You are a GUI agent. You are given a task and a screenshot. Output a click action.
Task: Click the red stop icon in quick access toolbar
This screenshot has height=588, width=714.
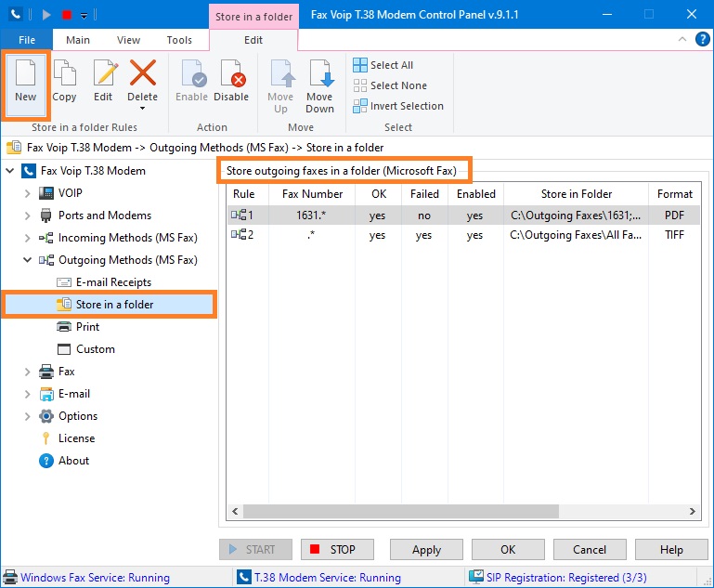click(x=67, y=15)
